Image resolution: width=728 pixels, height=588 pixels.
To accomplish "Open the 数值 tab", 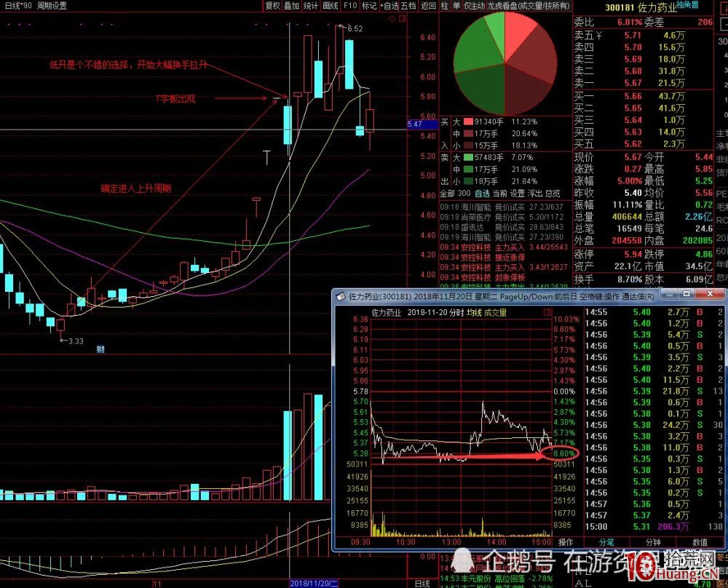I will 700,542.
